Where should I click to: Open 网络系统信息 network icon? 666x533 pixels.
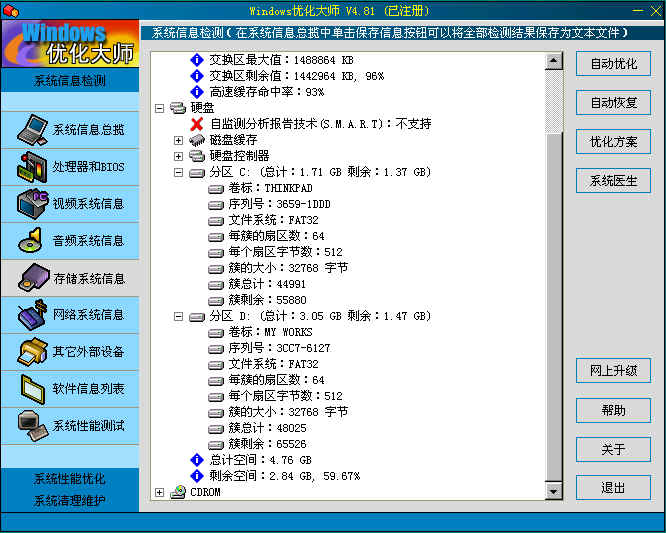coord(32,315)
